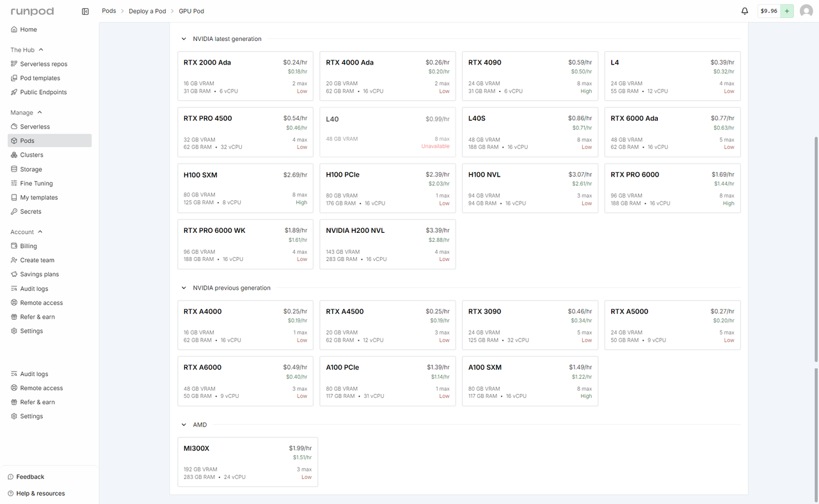819x504 pixels.
Task: Collapse the sidebar with the panel icon
Action: click(85, 12)
